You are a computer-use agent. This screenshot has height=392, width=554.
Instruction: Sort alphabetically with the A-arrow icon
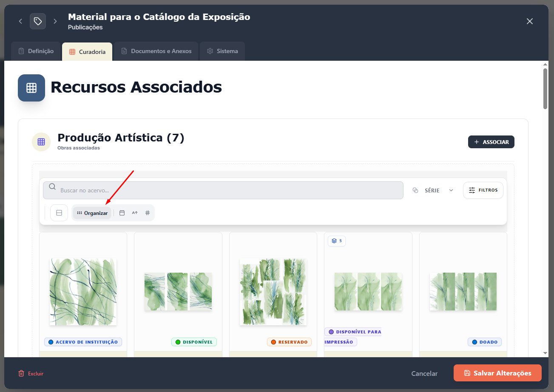134,212
